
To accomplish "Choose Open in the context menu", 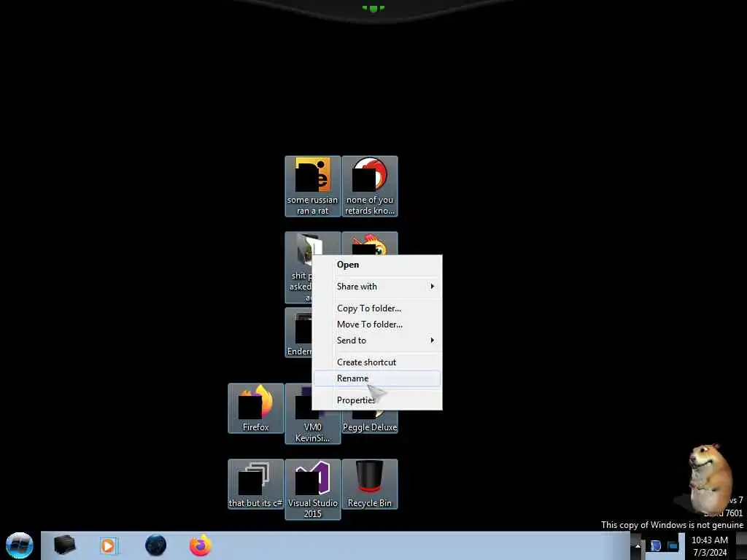I will pyautogui.click(x=377, y=265).
